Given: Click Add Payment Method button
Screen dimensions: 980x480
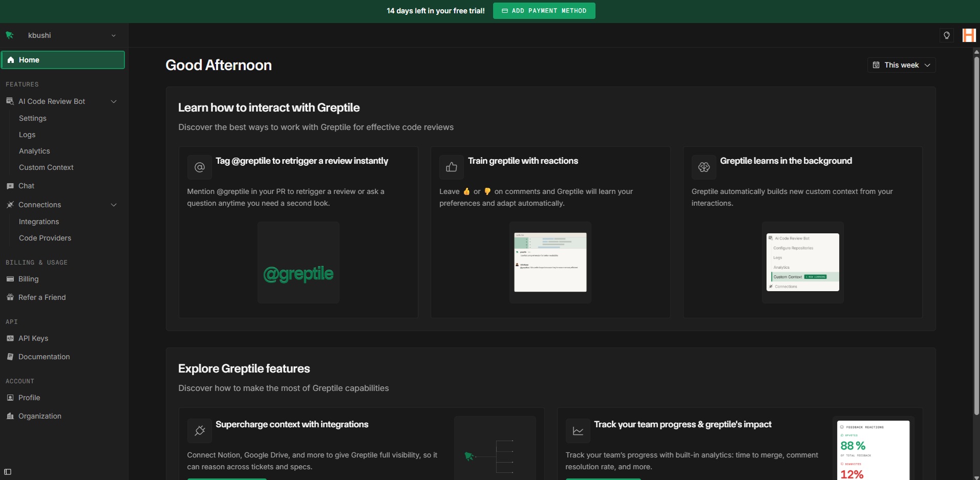Looking at the screenshot, I should point(544,11).
